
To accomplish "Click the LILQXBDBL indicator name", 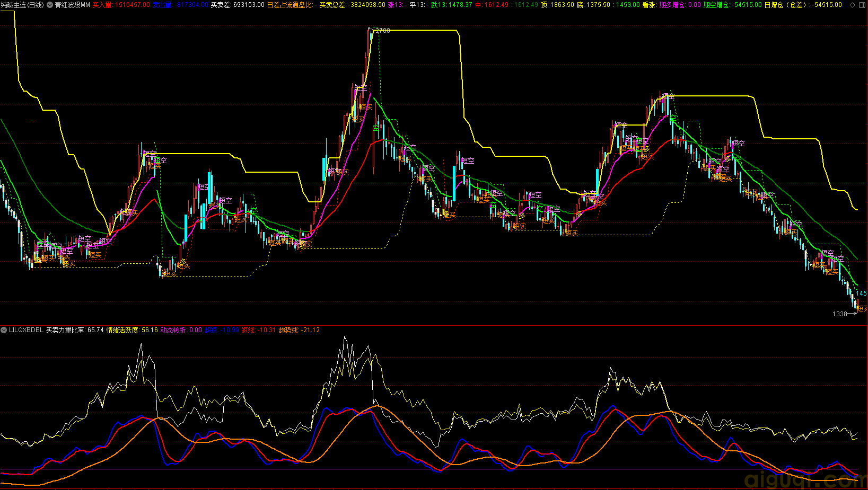I will (26, 330).
